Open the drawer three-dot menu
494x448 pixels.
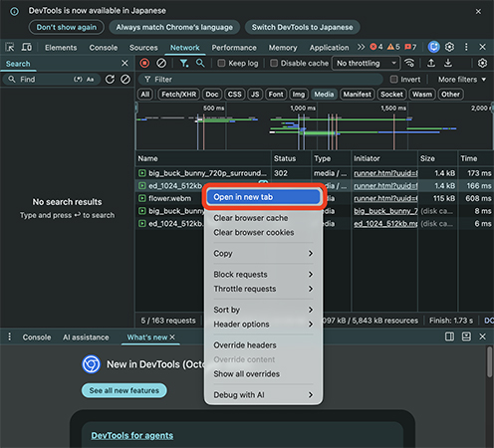point(9,336)
